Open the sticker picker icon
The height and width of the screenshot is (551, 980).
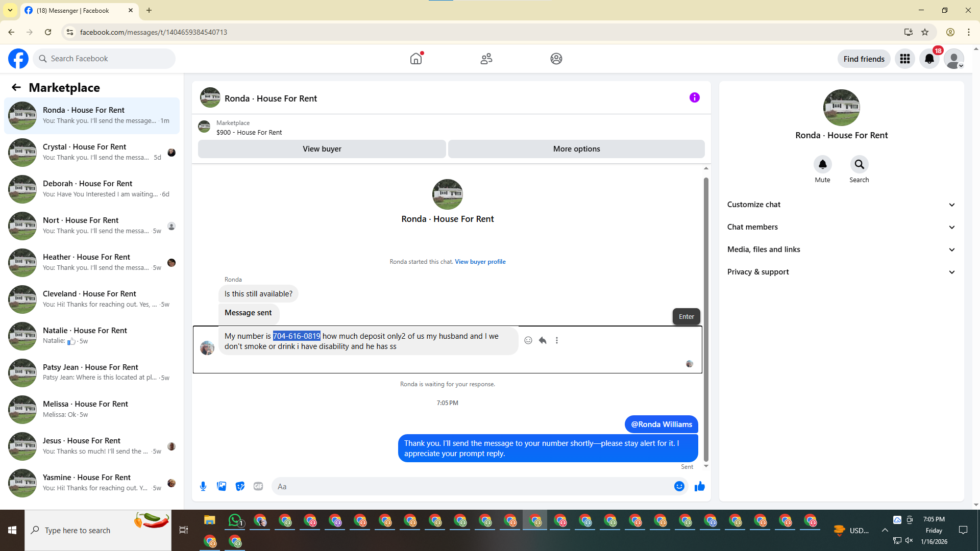(x=240, y=486)
